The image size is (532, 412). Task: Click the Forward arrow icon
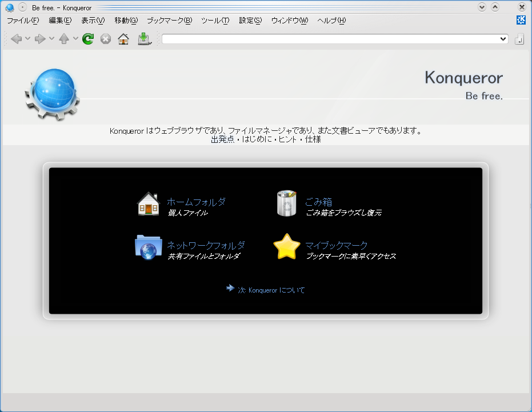[x=40, y=39]
